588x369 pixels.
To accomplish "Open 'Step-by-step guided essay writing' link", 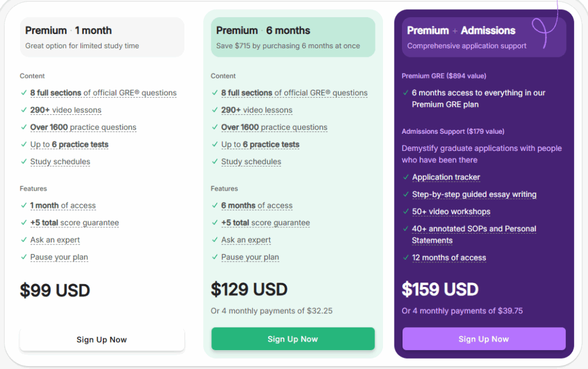I will (474, 195).
